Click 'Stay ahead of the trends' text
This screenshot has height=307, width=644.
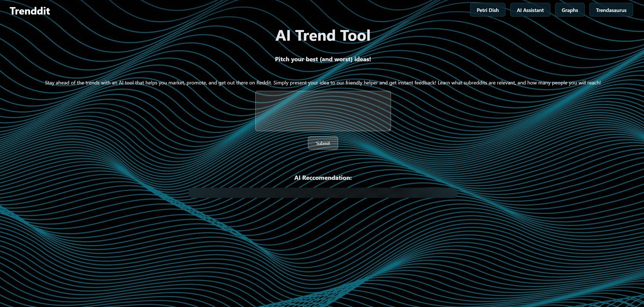(72, 83)
